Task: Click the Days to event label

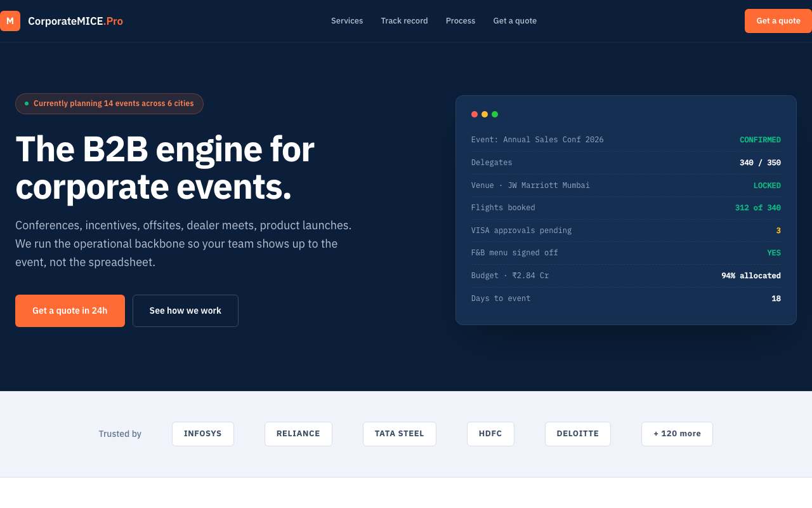Action: coord(501,298)
